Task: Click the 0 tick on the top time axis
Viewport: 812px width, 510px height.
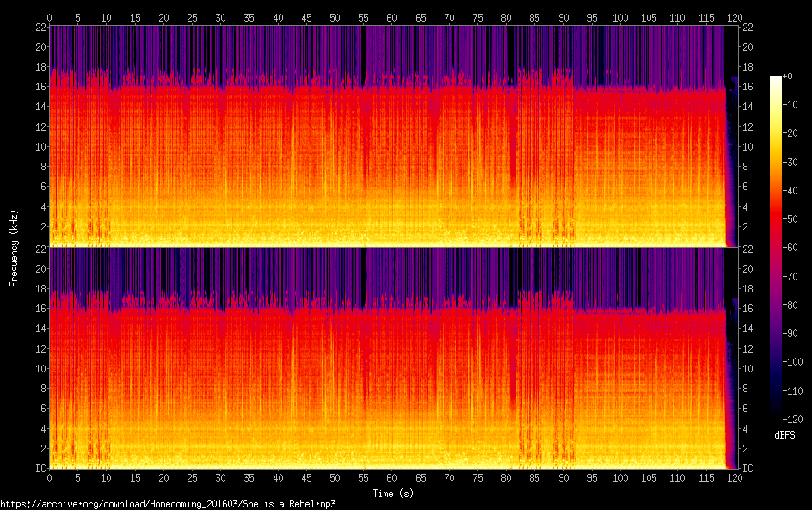Action: pyautogui.click(x=50, y=16)
